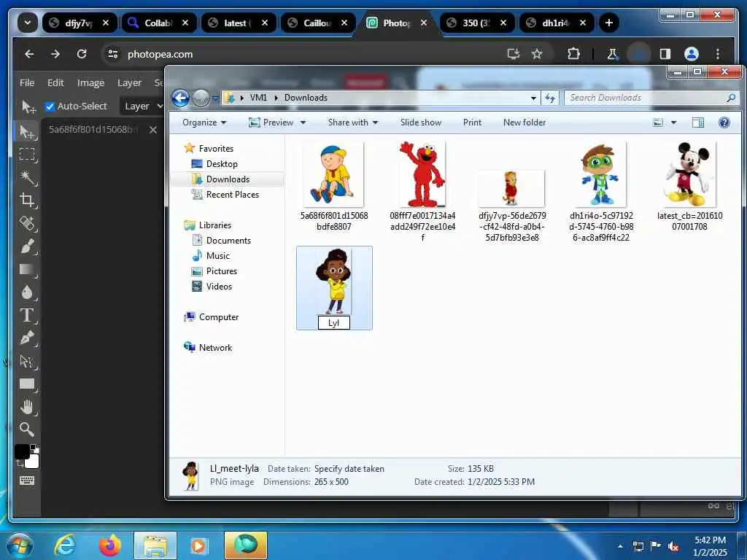The height and width of the screenshot is (560, 747).
Task: Open the Chrome extensions puzzle icon
Action: (x=573, y=54)
